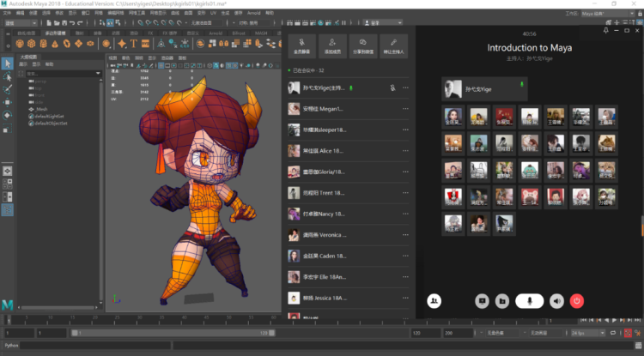Create a polygon sphere from the shelf

[x=20, y=44]
